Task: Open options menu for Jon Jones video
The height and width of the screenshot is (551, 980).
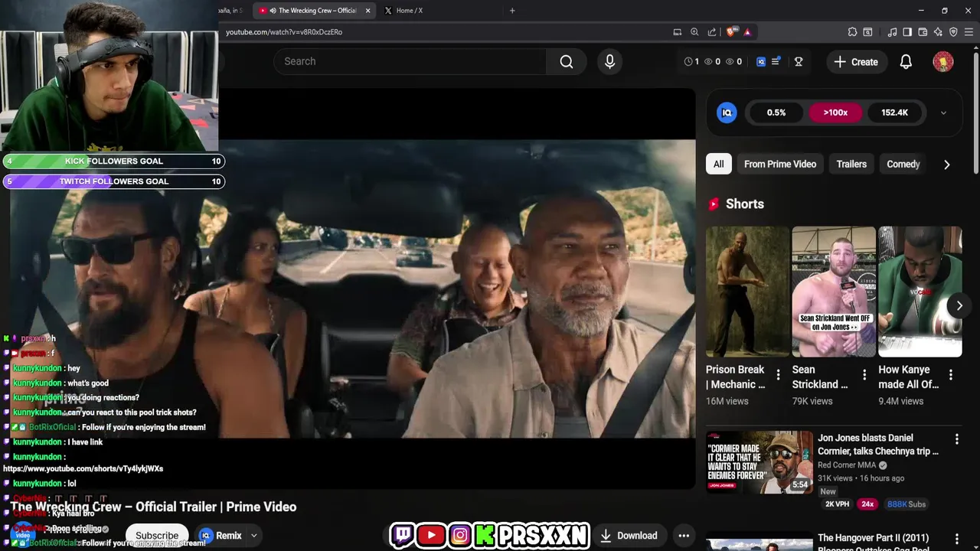Action: click(x=956, y=439)
